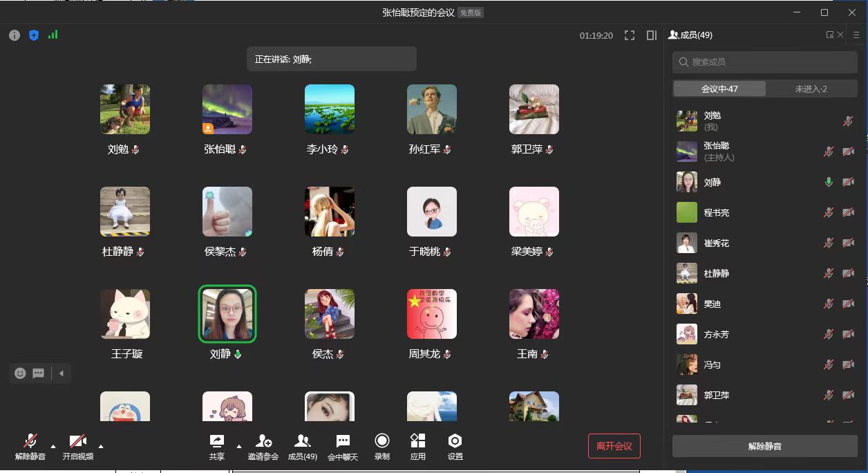Switch to 会议中·47 tab
The height and width of the screenshot is (473, 868).
click(x=719, y=89)
